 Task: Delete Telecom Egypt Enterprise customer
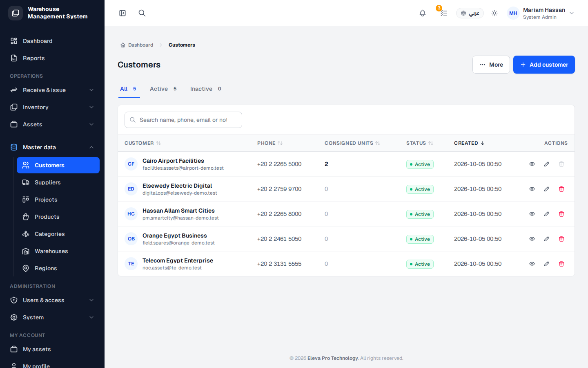coord(561,264)
